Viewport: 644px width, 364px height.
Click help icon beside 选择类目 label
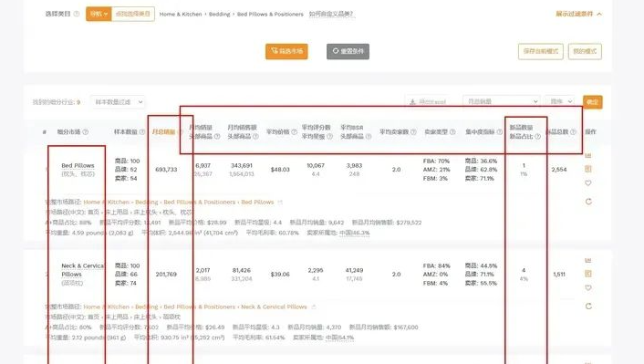click(x=77, y=14)
